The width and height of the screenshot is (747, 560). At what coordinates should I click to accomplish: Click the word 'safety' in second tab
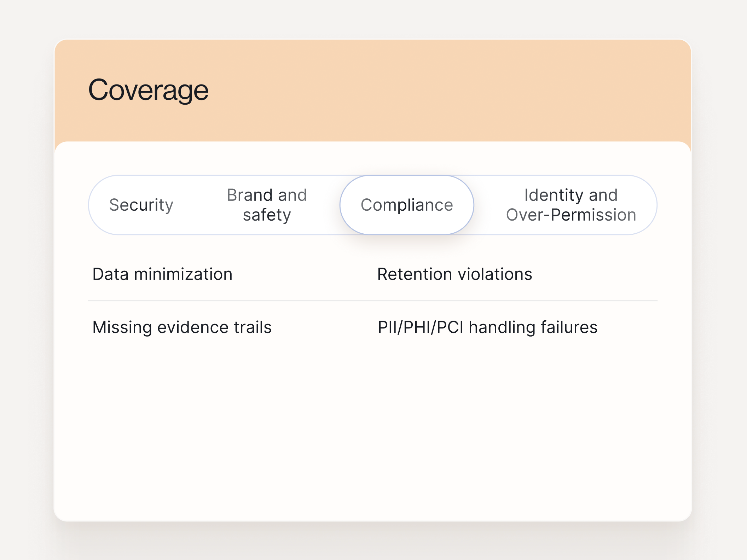[x=267, y=215]
